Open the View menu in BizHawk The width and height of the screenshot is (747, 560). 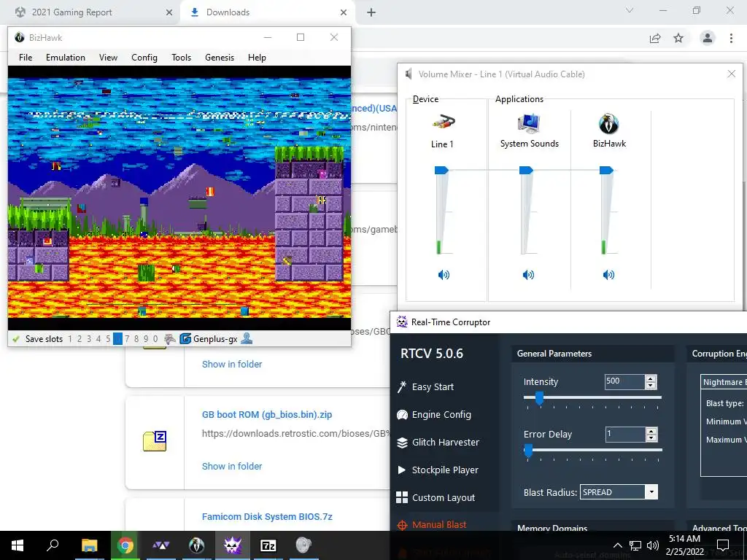tap(108, 57)
